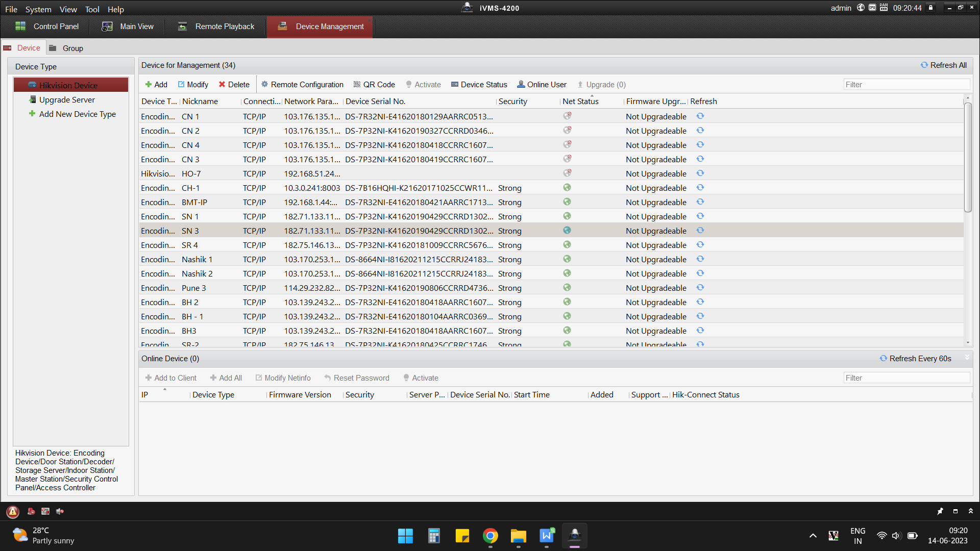Click the globe icon beside admin

click(861, 8)
